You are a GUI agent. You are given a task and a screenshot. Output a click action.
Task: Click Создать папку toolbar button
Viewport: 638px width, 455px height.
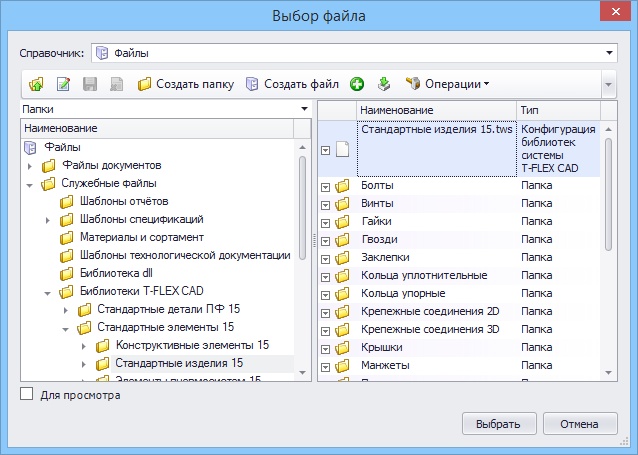click(x=186, y=84)
